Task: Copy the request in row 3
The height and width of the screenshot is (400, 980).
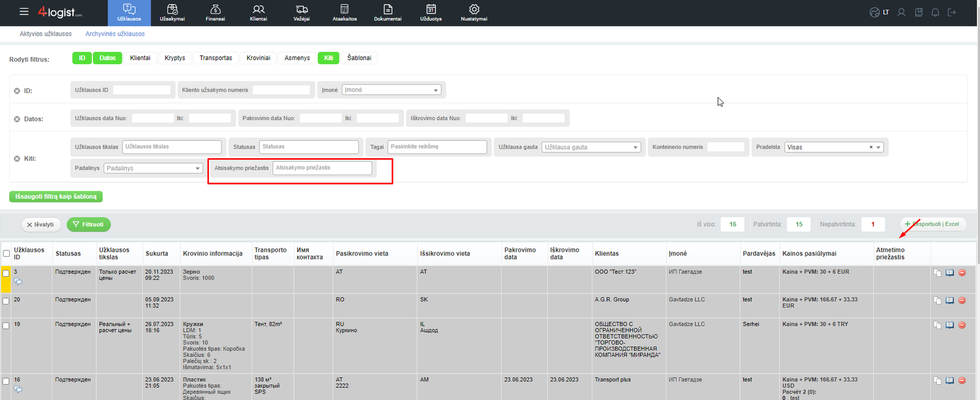Action: 937,273
